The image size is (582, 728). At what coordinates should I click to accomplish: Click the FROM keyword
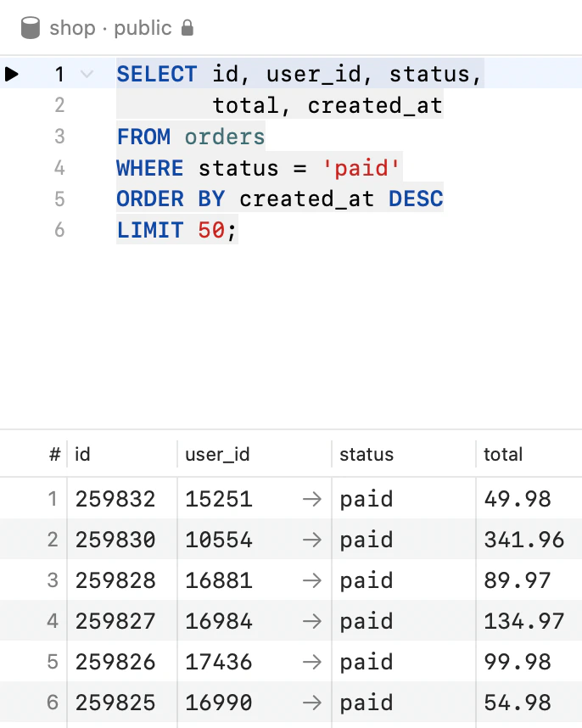(x=143, y=137)
